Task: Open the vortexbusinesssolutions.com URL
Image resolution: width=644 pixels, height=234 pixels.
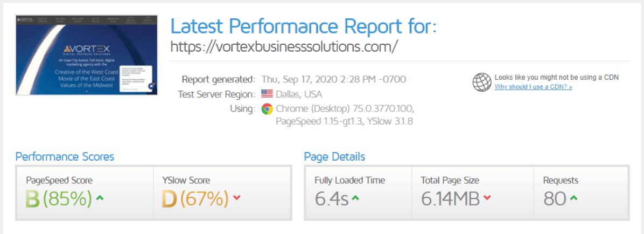Action: 284,46
